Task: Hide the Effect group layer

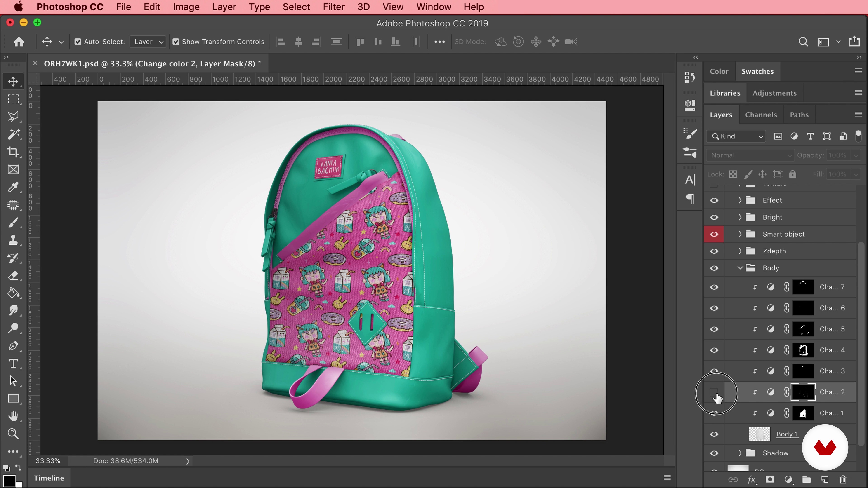Action: (714, 200)
